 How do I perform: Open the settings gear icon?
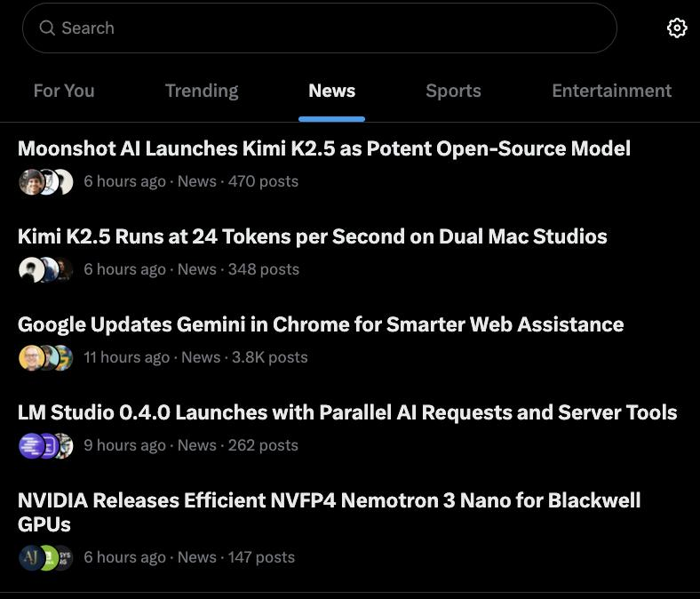677,28
